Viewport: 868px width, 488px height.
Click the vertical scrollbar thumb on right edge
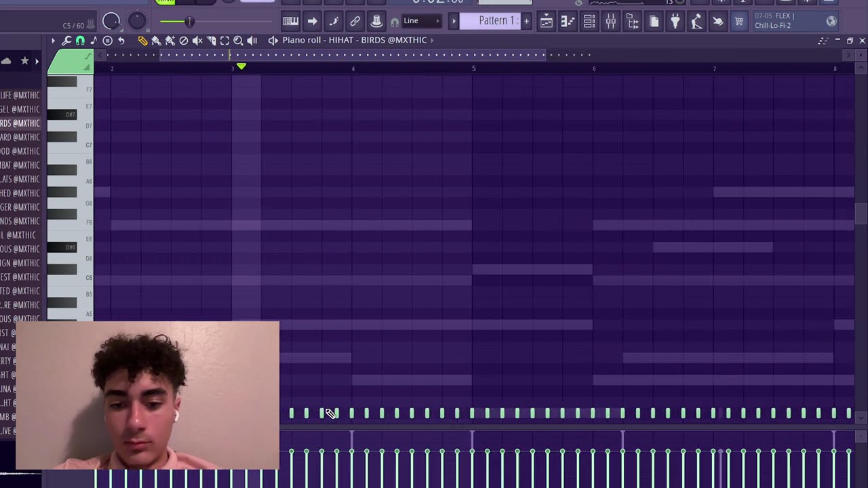pyautogui.click(x=861, y=213)
